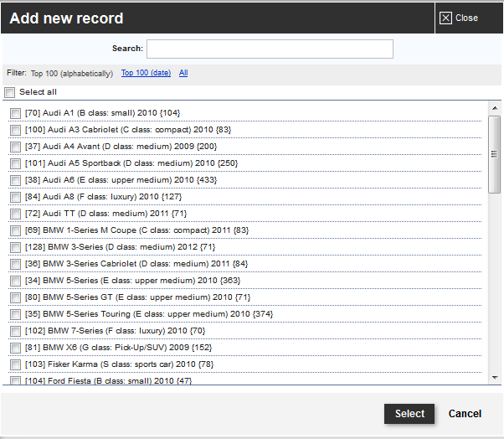
Task: Click the '[72] Audi TT' row text
Action: [x=105, y=214]
